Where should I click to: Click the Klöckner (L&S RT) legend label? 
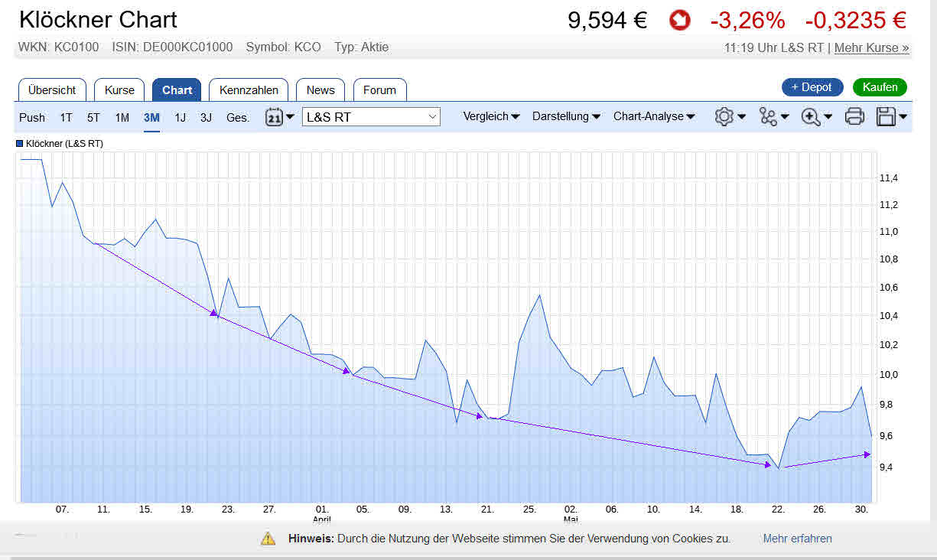[64, 143]
